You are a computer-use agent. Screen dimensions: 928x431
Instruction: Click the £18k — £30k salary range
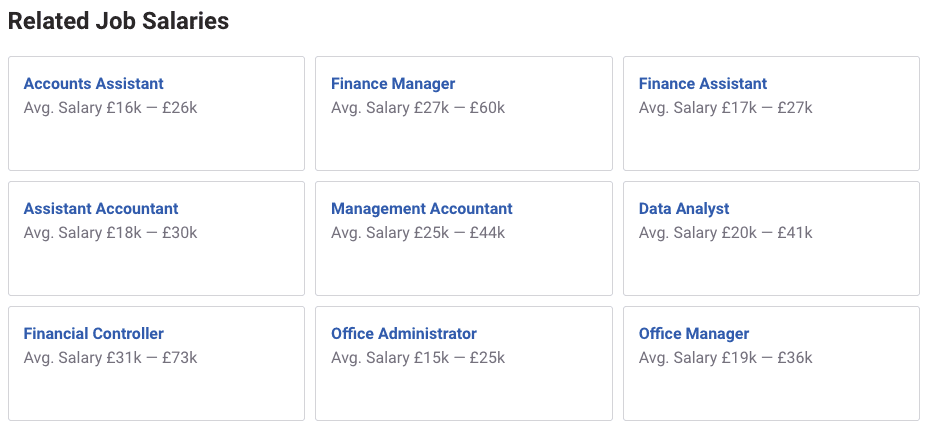[151, 233]
